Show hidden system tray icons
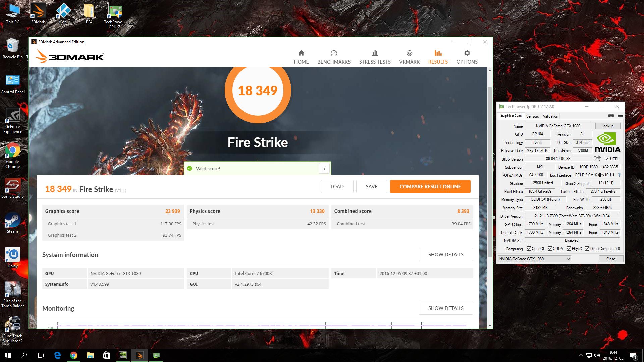 tap(581, 355)
